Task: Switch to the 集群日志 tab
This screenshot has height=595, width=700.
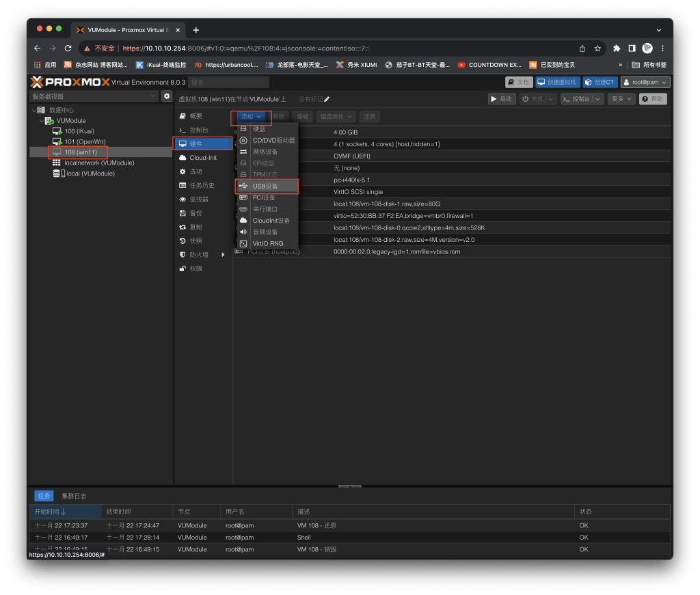Action: (x=74, y=495)
